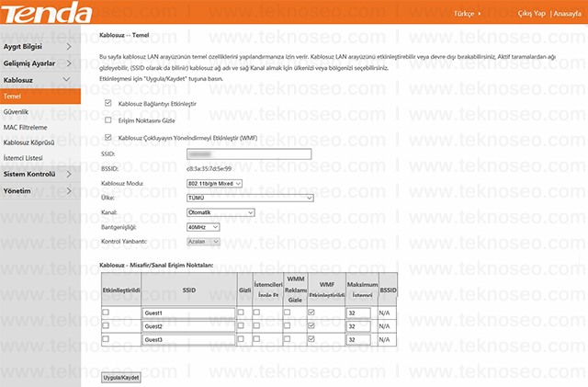Open Güvenlik menu item
This screenshot has width=588, height=387.
click(x=17, y=112)
